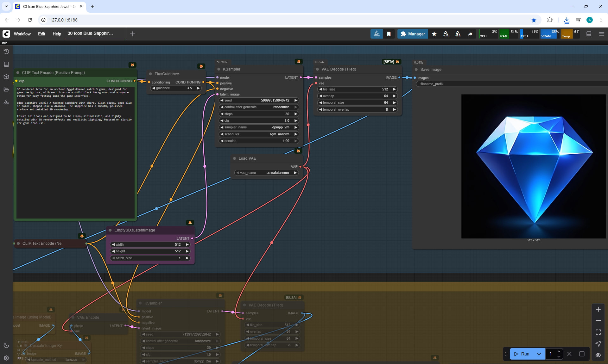608x364 pixels.
Task: Open the vae_name ae.safetensors selector
Action: [x=267, y=173]
